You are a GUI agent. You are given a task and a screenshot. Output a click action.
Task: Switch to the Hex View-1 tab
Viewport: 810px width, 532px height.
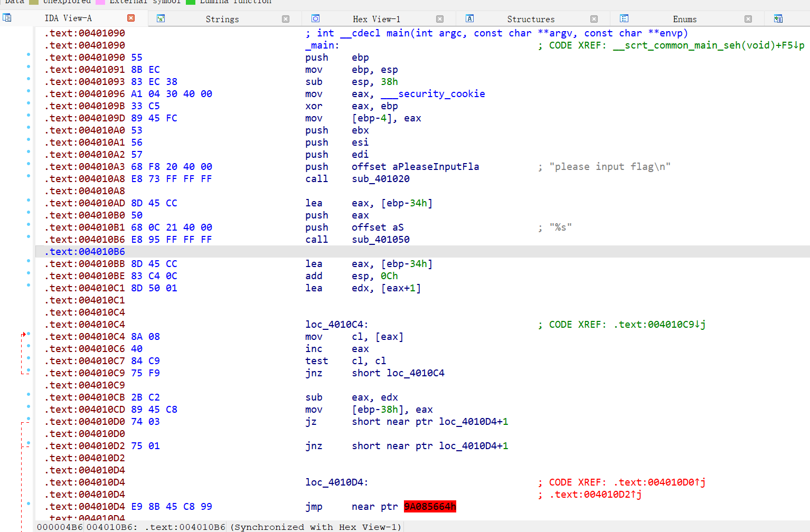click(376, 19)
